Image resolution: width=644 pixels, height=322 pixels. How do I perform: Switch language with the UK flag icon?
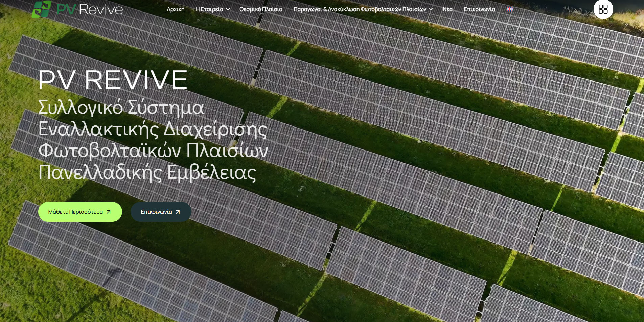[510, 9]
